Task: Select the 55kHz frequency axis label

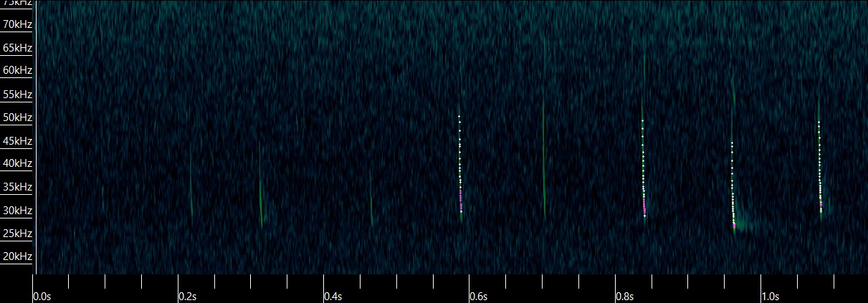Action: click(x=17, y=94)
